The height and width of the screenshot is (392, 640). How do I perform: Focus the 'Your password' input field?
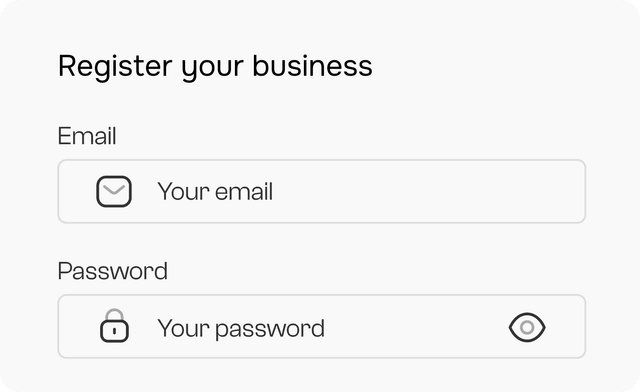(322, 327)
